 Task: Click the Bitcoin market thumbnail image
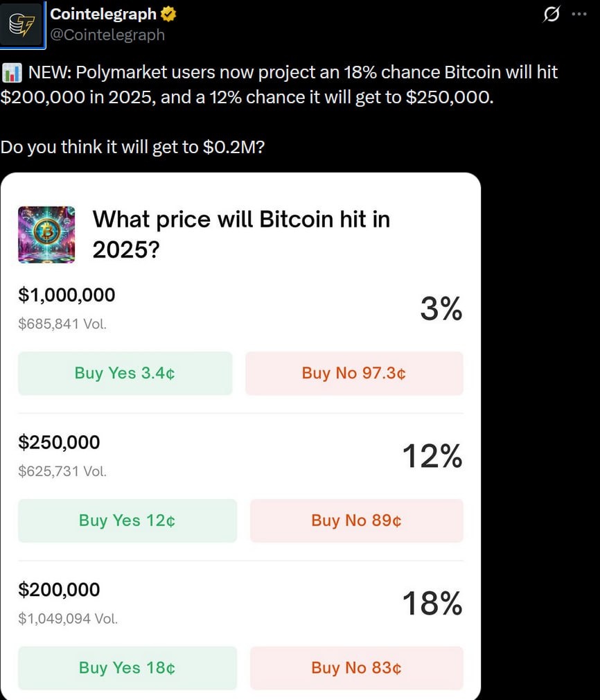46,234
